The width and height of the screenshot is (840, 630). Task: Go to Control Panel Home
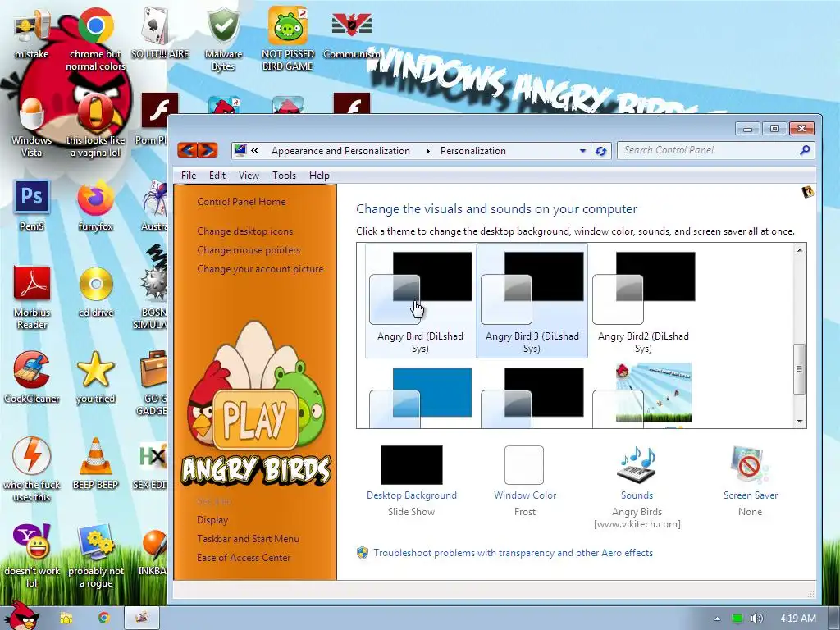point(242,202)
